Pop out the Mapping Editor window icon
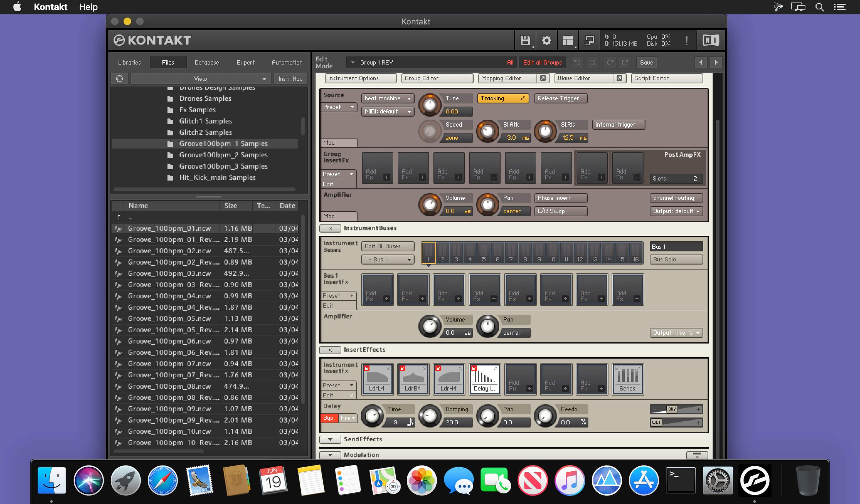 543,78
